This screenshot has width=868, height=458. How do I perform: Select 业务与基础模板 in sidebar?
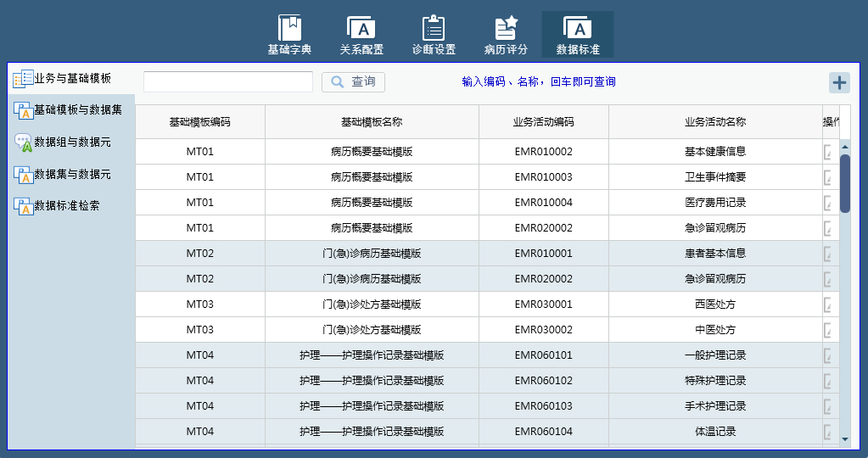[x=71, y=79]
